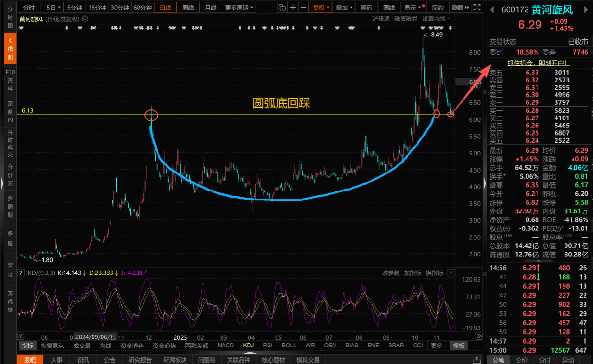
Task: Select 月线 monthly chart
Action: pos(210,8)
